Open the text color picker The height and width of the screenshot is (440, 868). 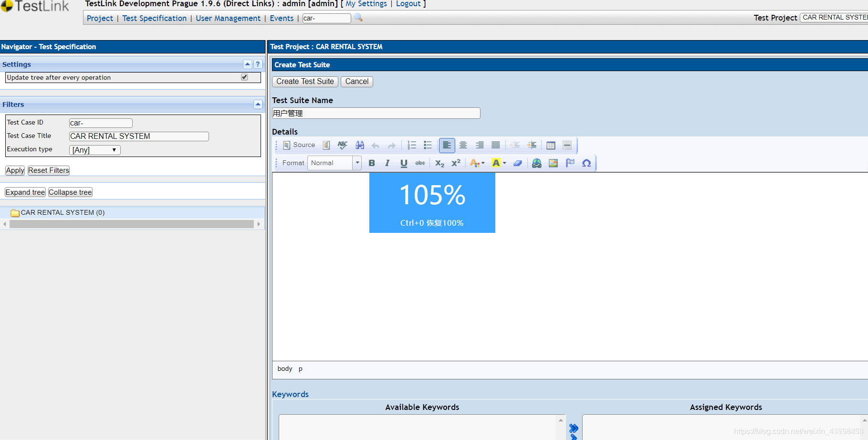[477, 163]
